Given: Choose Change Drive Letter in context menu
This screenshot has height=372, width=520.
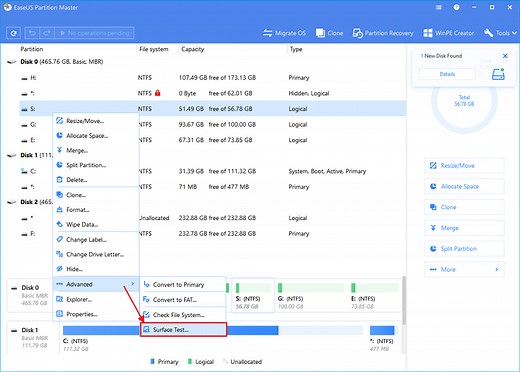Looking at the screenshot, I should [x=96, y=254].
